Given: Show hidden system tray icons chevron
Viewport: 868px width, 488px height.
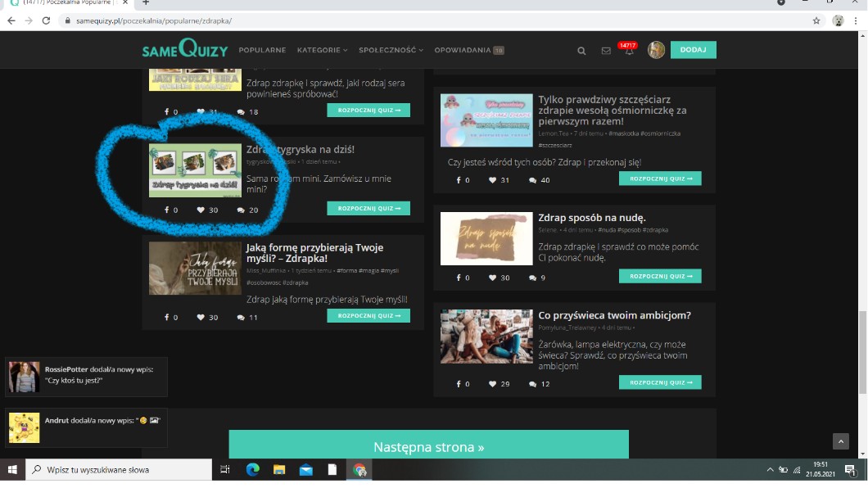Looking at the screenshot, I should (x=770, y=470).
